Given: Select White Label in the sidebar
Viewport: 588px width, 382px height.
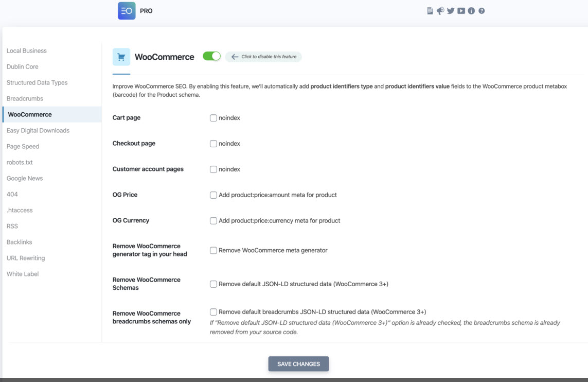Looking at the screenshot, I should click(23, 274).
